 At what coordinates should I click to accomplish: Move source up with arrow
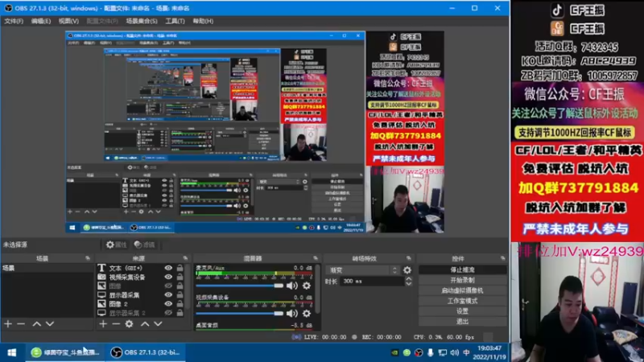(145, 324)
